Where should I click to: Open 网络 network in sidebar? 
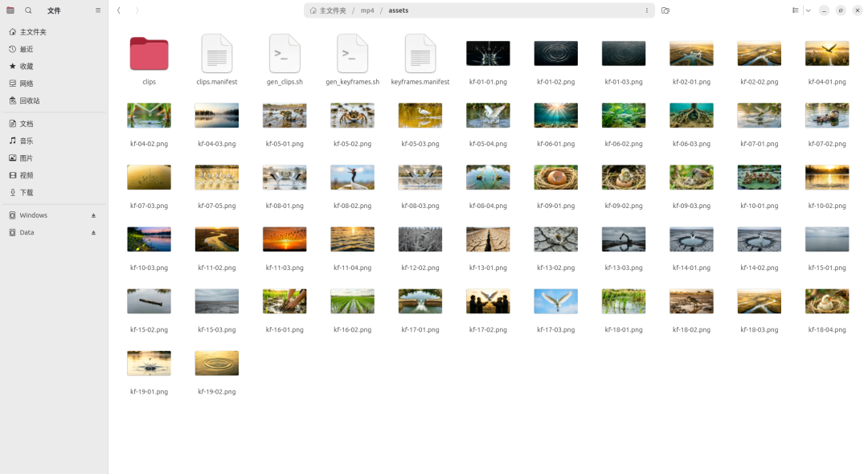click(x=55, y=84)
